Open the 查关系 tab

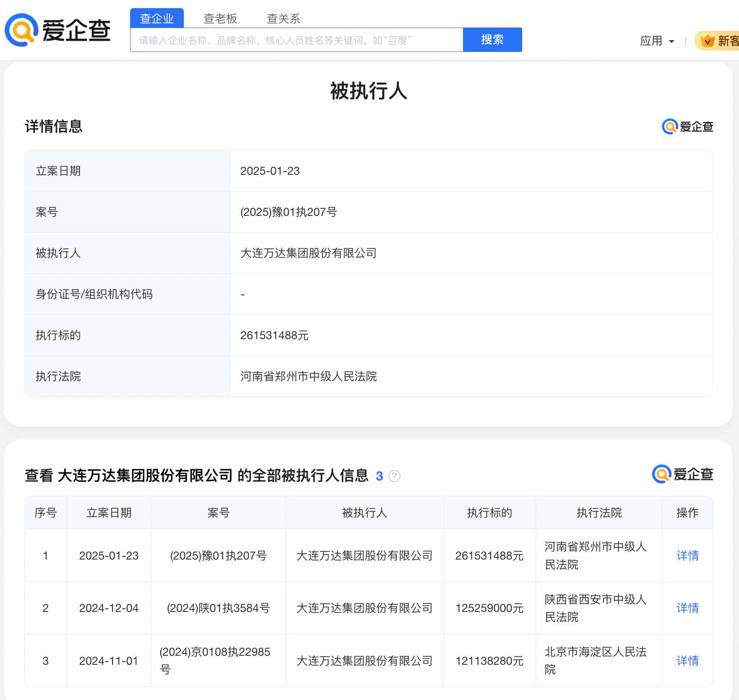click(284, 18)
